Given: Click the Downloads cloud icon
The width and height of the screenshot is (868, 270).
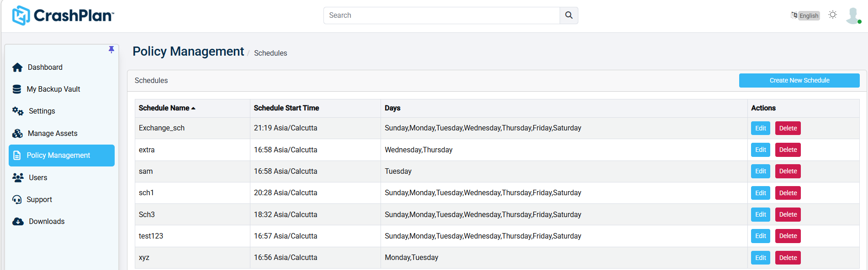Looking at the screenshot, I should pyautogui.click(x=18, y=222).
